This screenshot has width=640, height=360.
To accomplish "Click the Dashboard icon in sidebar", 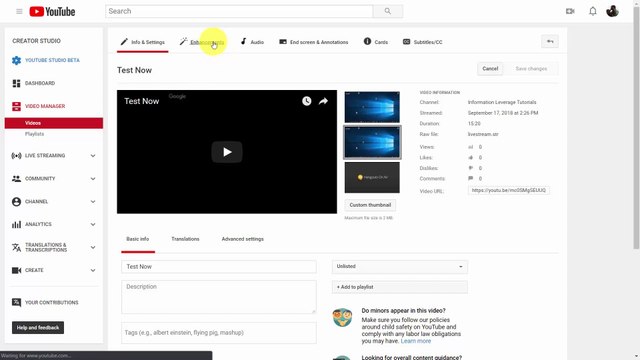I will point(16,83).
